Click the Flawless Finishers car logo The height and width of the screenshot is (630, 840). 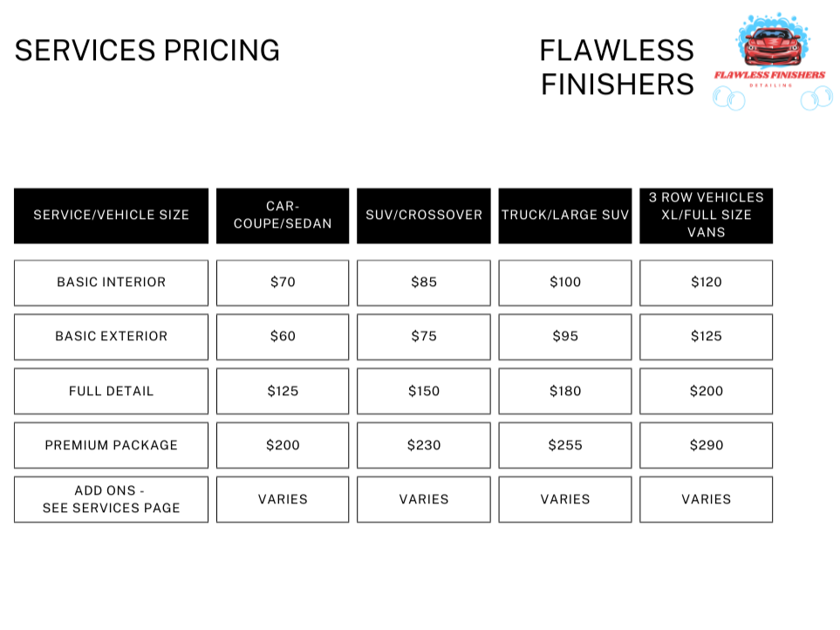(772, 61)
